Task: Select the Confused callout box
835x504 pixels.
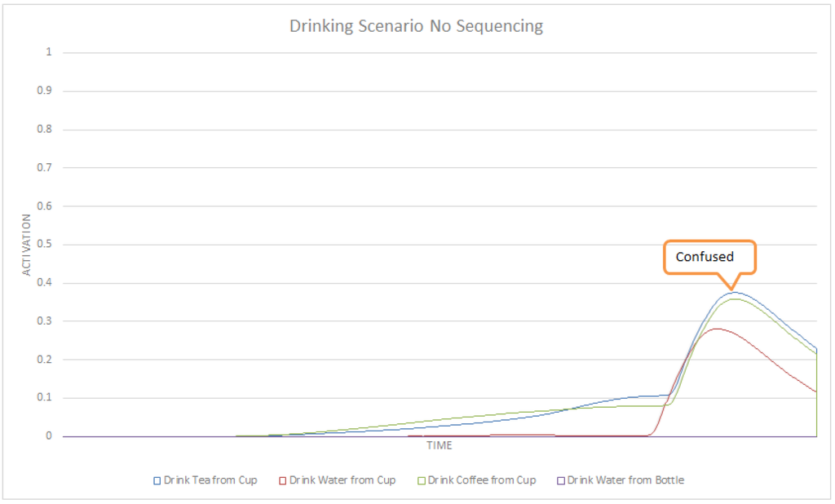Action: (709, 257)
